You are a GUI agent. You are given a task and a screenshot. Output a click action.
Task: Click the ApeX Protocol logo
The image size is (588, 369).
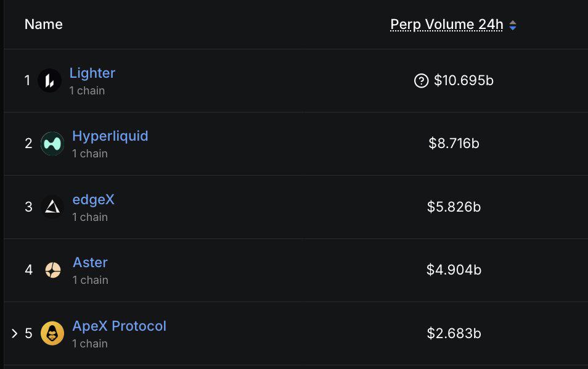click(x=52, y=333)
